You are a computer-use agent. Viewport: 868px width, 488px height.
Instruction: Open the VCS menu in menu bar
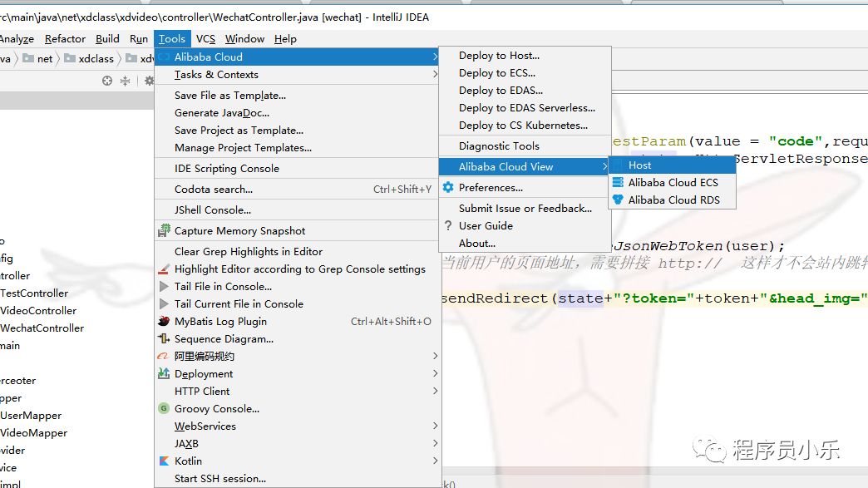click(x=205, y=39)
